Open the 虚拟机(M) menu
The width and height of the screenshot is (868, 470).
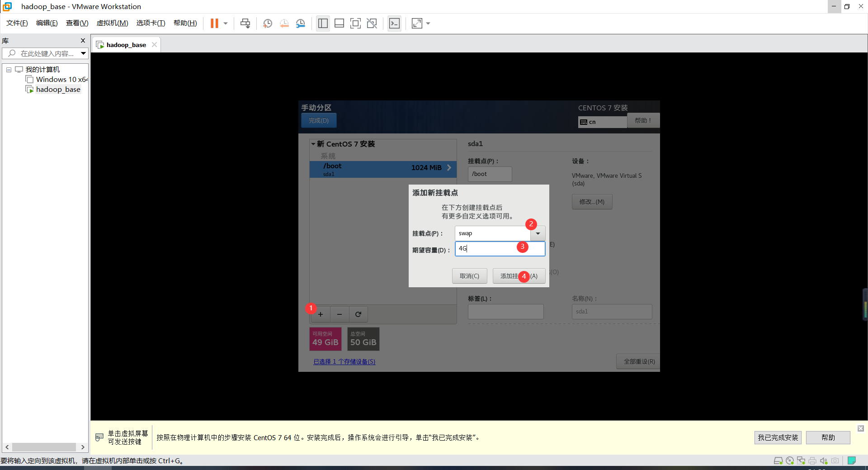pos(113,23)
